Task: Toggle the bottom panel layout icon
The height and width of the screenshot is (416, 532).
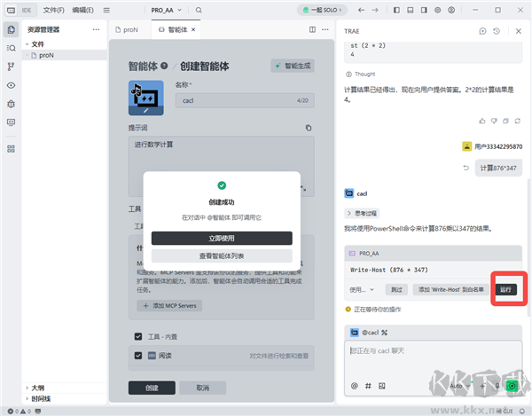Action: coord(411,10)
